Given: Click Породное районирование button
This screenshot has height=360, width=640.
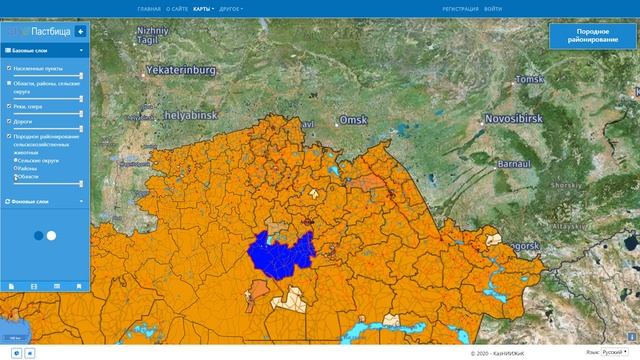Looking at the screenshot, I should [x=593, y=36].
